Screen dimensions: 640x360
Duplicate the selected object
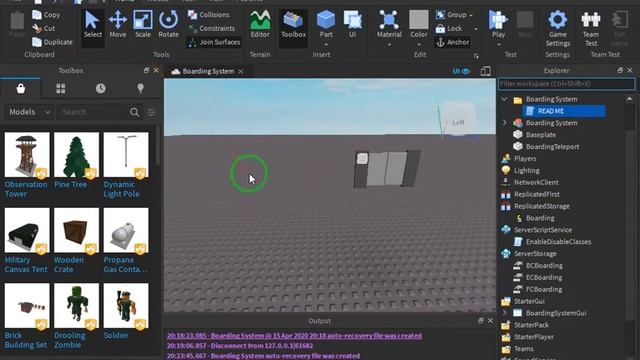(x=52, y=42)
